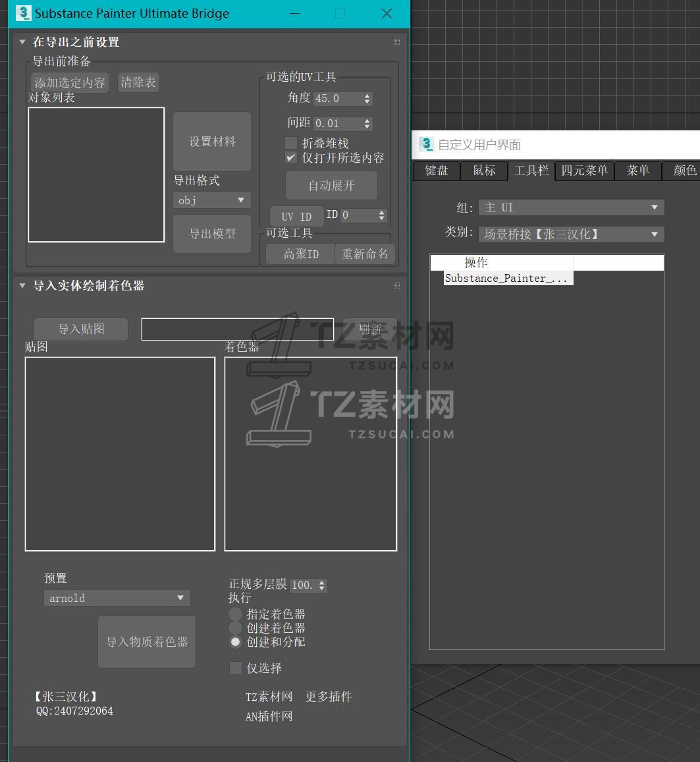700x762 pixels.
Task: Click inside the 着色器 list box
Action: coord(310,454)
